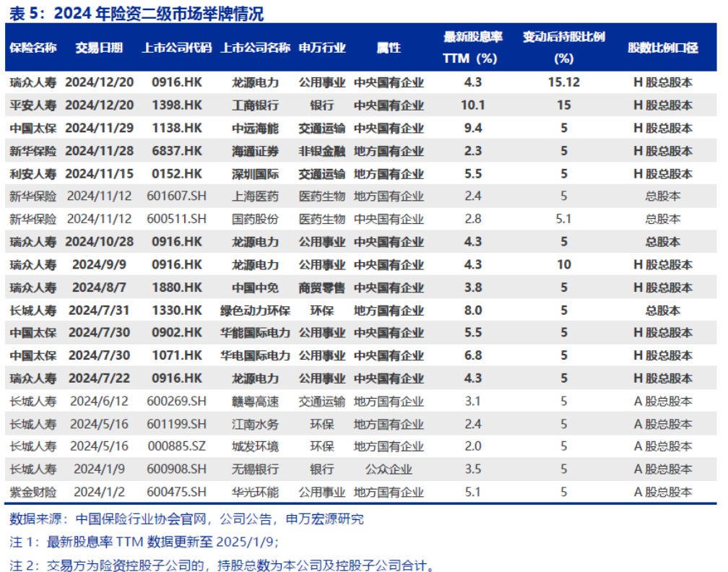The width and height of the screenshot is (728, 572).
Task: Select stock code 601607.SH
Action: point(177,196)
